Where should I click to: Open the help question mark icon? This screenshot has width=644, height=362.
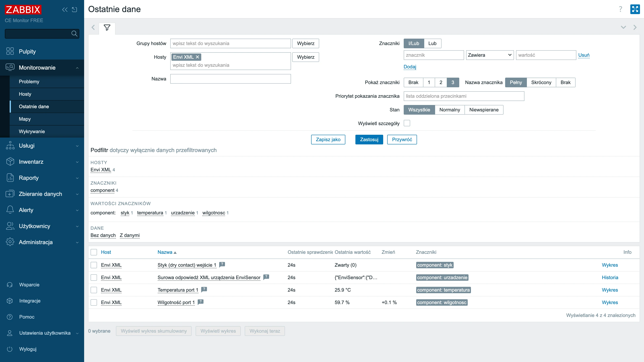[x=620, y=9]
